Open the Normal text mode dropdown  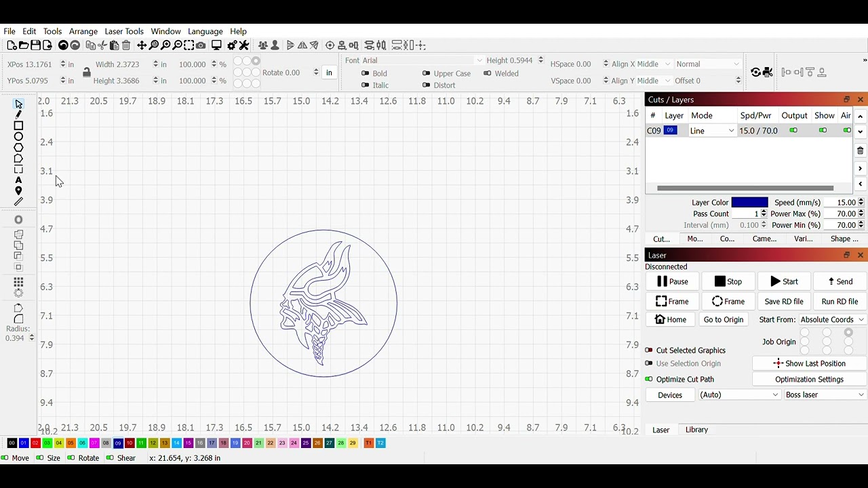(708, 64)
